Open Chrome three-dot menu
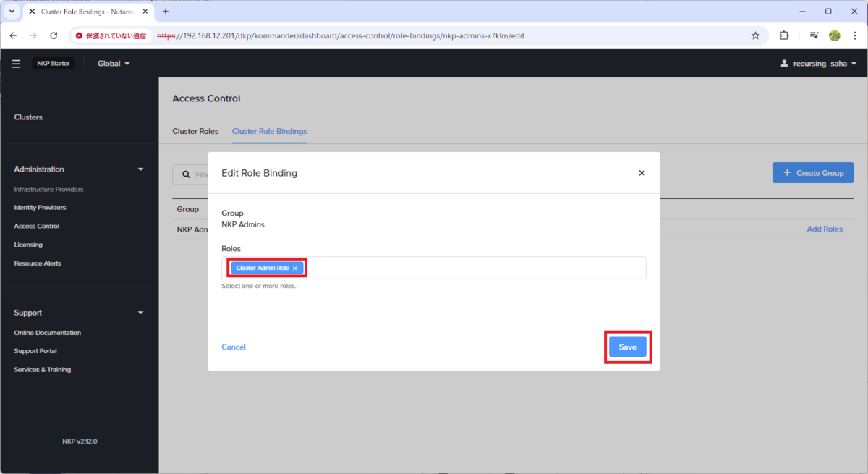Screen dimensions: 868x474 click(x=854, y=35)
